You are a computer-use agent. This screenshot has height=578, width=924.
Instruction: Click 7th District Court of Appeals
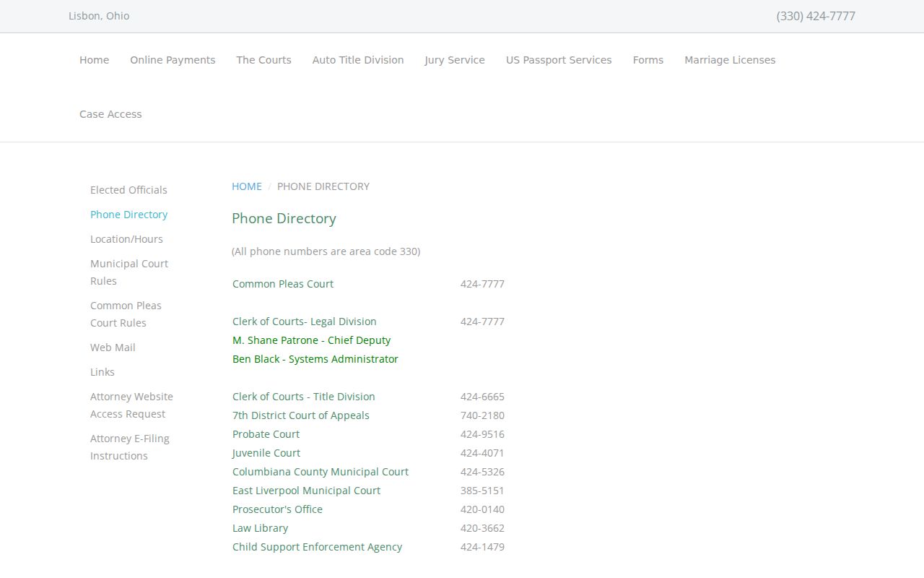coord(301,415)
